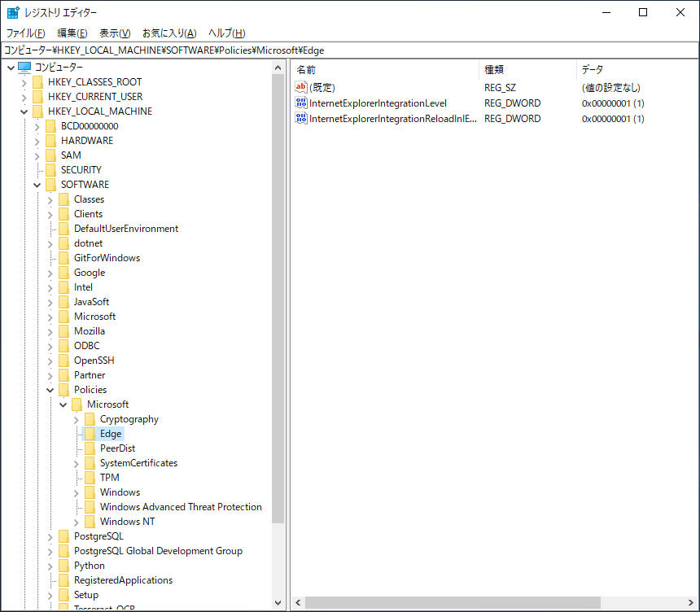Sort values by the 名前 column header

[383, 70]
